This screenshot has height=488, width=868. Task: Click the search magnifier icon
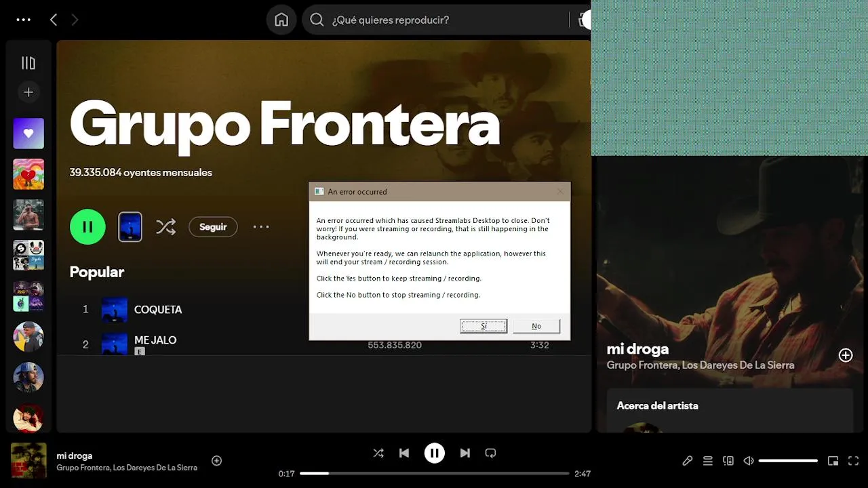click(317, 20)
